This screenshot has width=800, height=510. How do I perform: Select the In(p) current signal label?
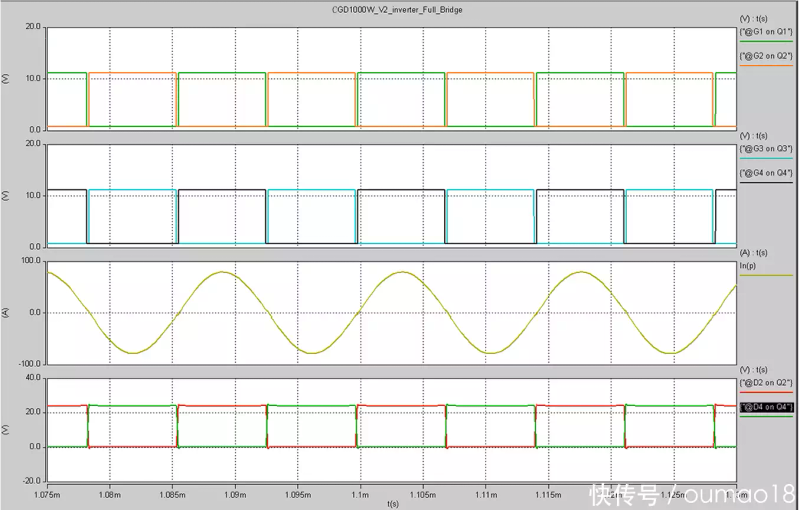click(x=750, y=266)
